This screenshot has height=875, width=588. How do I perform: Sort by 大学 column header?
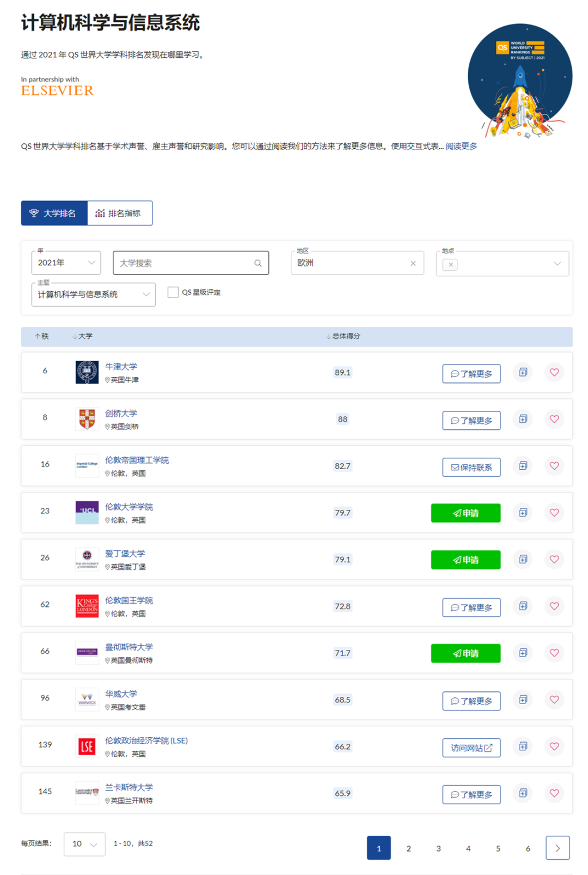[82, 337]
